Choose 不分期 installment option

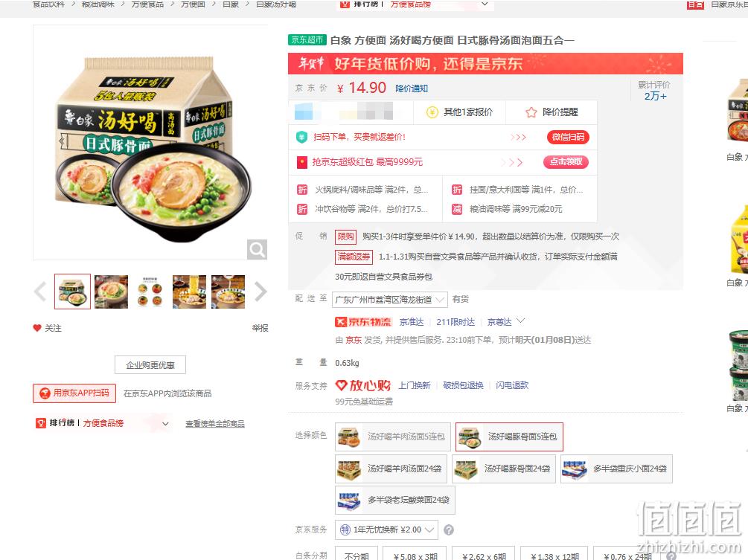coord(357,555)
